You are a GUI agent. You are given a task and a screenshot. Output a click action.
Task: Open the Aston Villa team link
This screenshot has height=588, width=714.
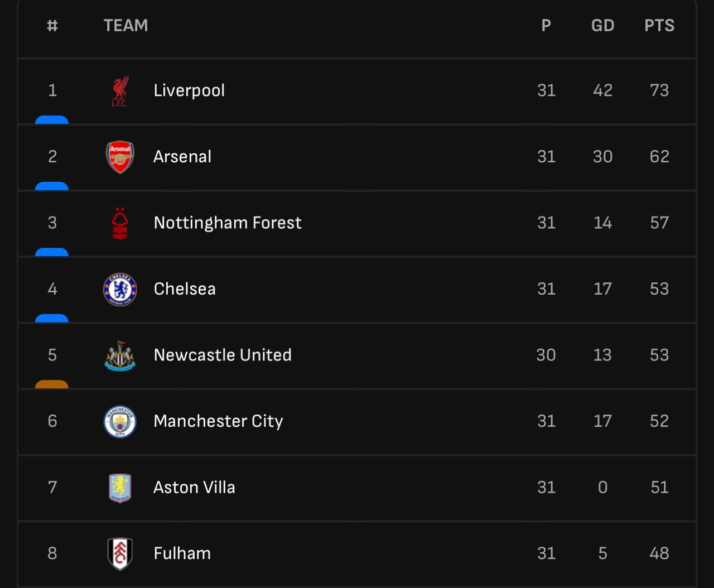point(194,488)
